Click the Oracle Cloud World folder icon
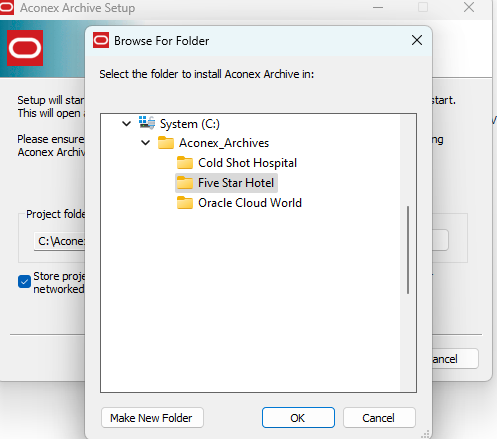This screenshot has height=439, width=497. coord(185,203)
